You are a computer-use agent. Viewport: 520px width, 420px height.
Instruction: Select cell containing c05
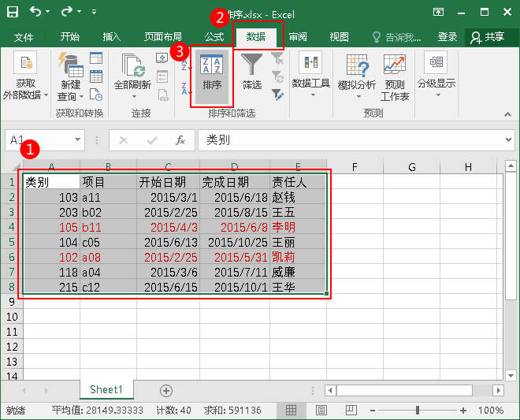pyautogui.click(x=108, y=243)
